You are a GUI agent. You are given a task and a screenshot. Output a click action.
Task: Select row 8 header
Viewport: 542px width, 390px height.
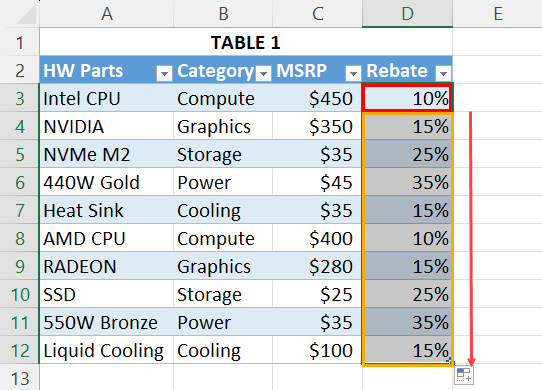(x=19, y=238)
